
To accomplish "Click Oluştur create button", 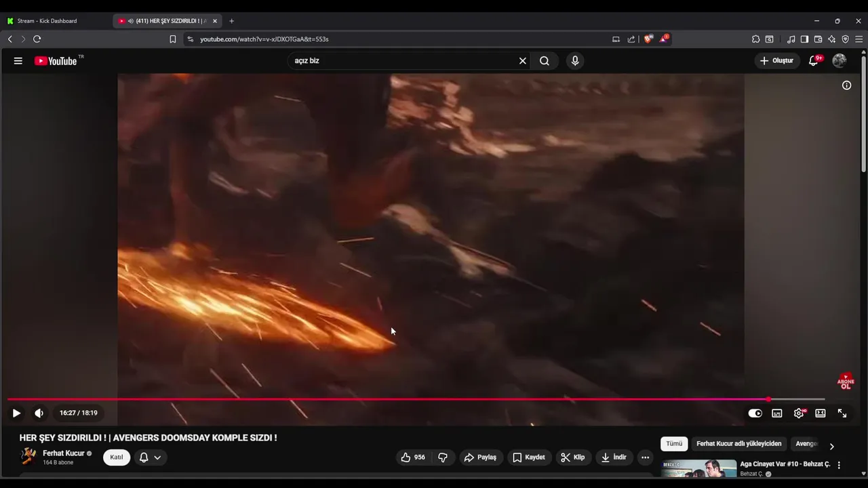I will [776, 61].
